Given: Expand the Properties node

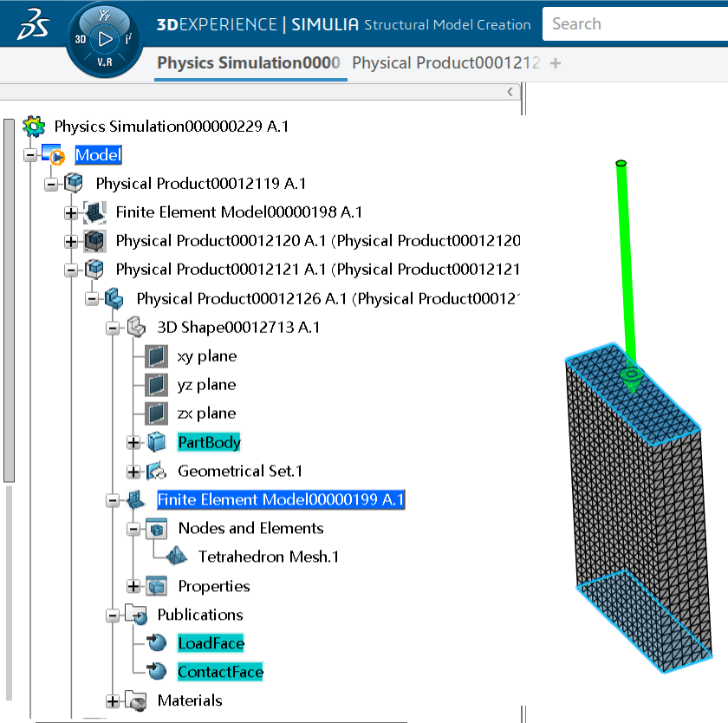Looking at the screenshot, I should (133, 586).
